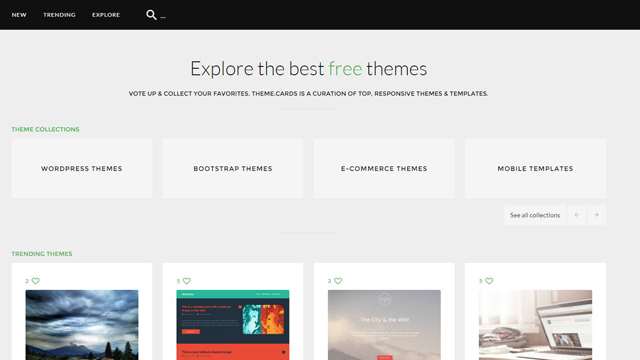This screenshot has width=640, height=360.
Task: Open the laptop on desk theme thumbnail
Action: coord(535,325)
